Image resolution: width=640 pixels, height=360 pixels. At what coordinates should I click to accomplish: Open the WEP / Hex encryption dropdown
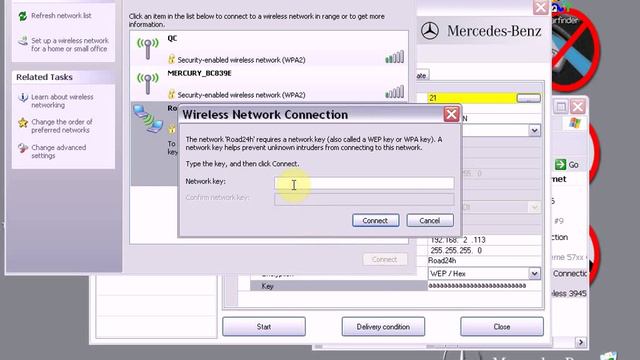[534, 273]
